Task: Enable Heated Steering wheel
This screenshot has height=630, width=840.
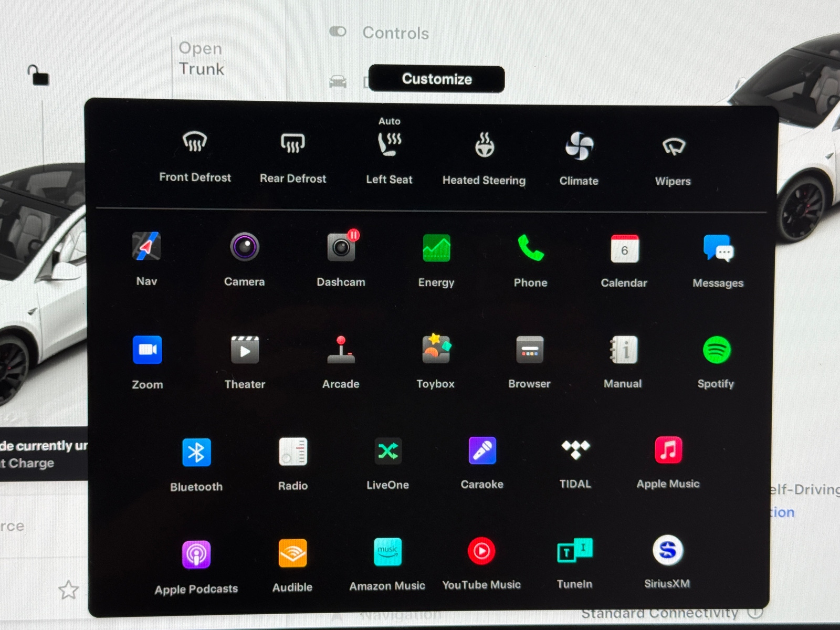Action: tap(484, 159)
